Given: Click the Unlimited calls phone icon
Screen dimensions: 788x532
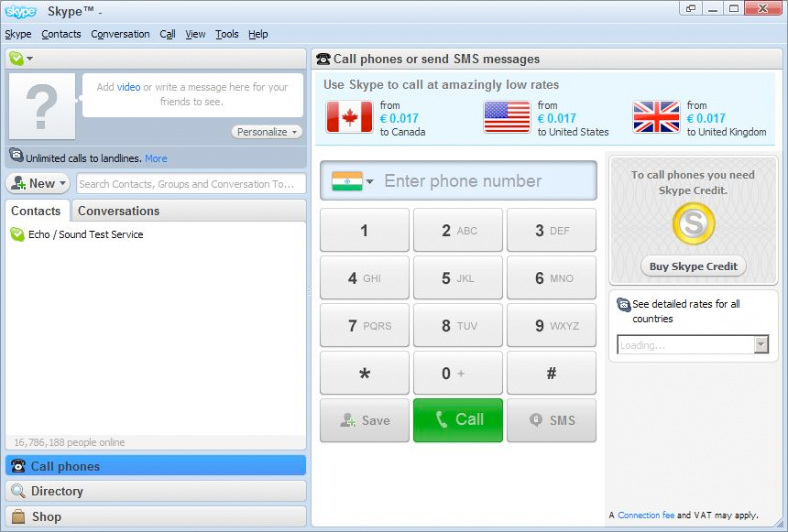Looking at the screenshot, I should click(16, 156).
